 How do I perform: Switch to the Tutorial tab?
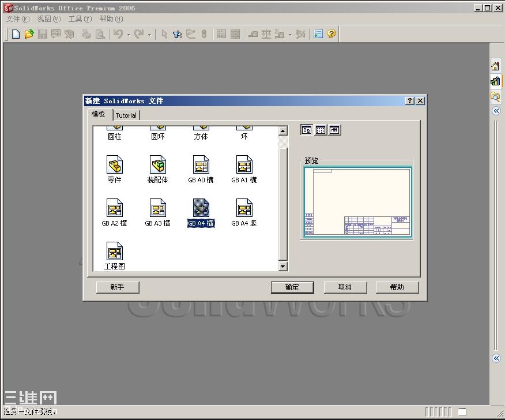pos(126,115)
